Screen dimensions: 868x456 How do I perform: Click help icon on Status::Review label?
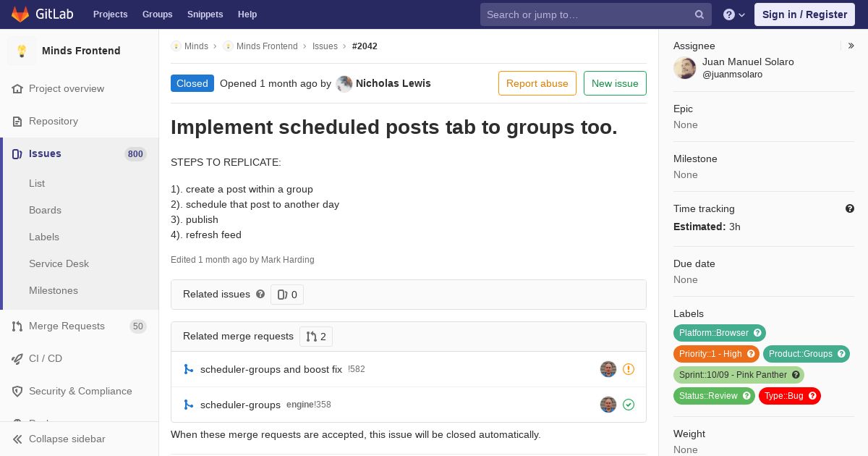(x=746, y=396)
